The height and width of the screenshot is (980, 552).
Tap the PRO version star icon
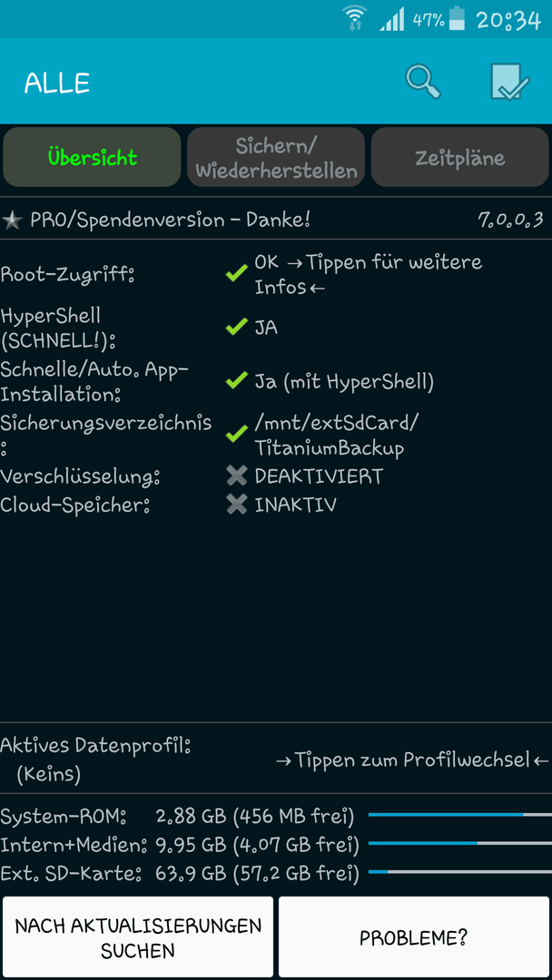pos(12,220)
